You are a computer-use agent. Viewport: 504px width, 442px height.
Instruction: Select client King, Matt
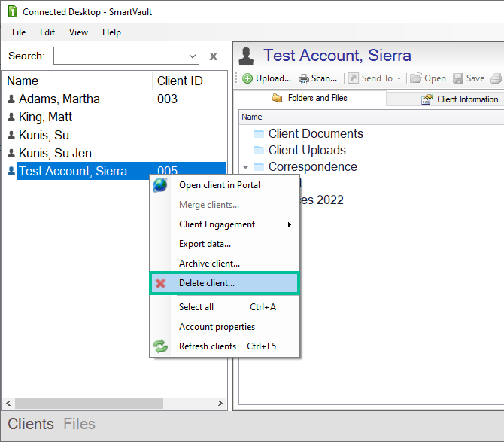pyautogui.click(x=45, y=117)
